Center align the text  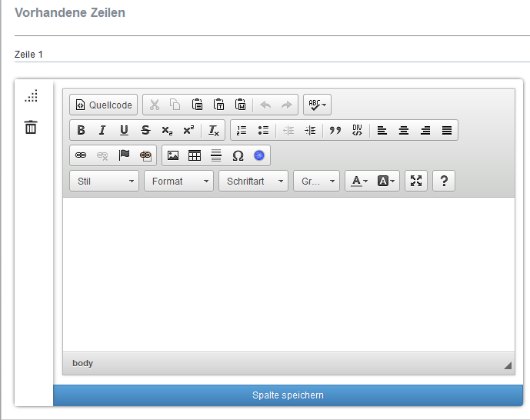pos(404,130)
